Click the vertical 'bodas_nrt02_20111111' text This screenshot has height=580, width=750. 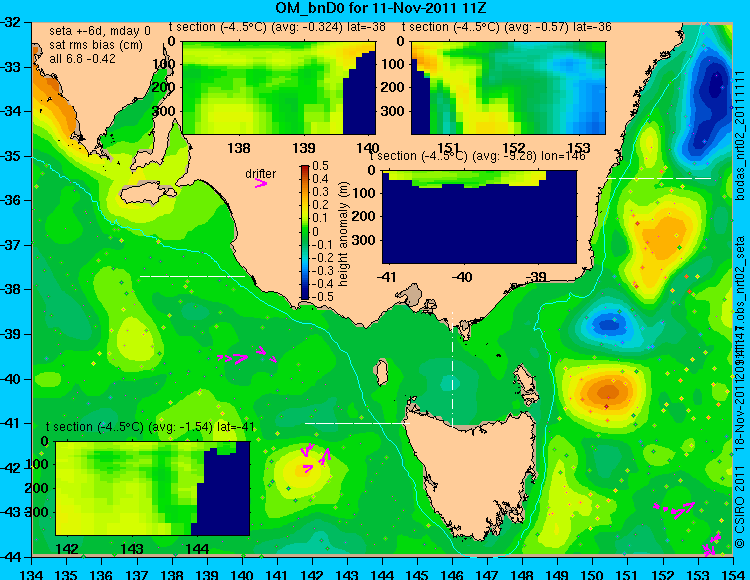(739, 136)
